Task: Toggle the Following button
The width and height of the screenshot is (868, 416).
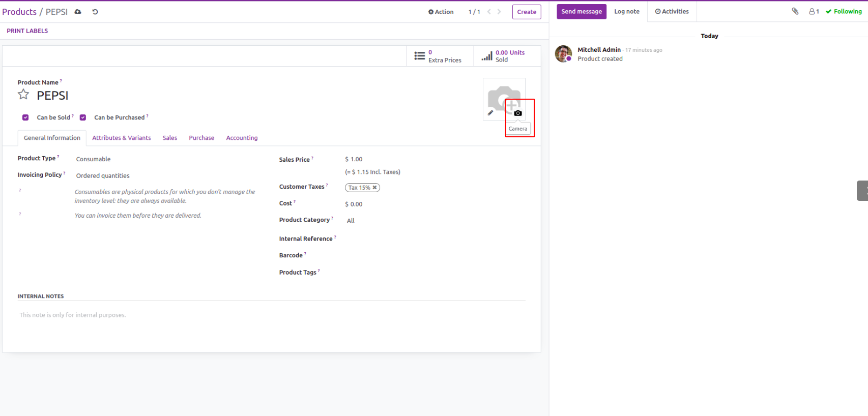Action: (844, 11)
